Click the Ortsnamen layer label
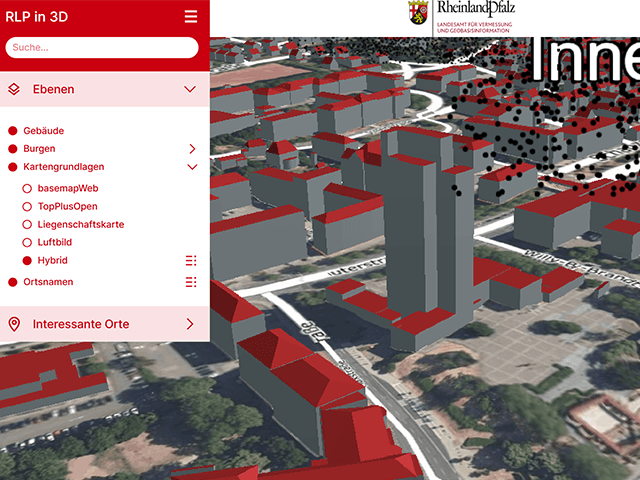 click(x=48, y=282)
